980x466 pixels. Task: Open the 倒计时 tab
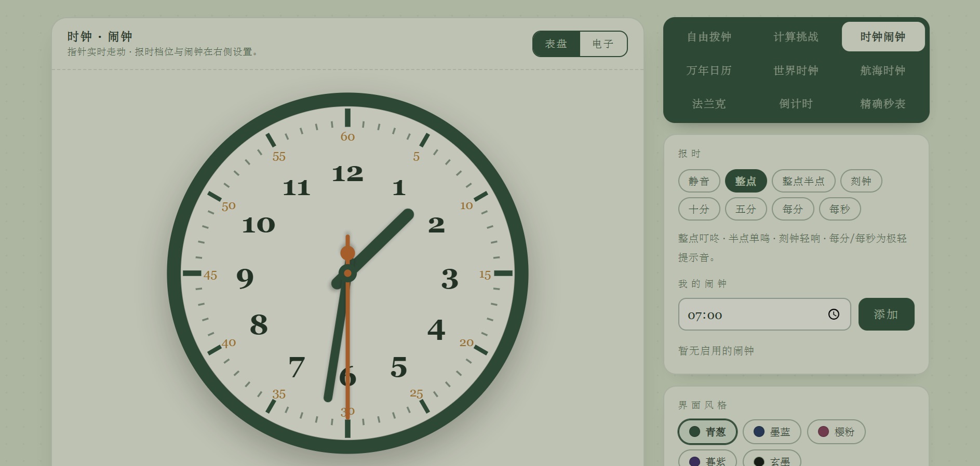tap(796, 104)
